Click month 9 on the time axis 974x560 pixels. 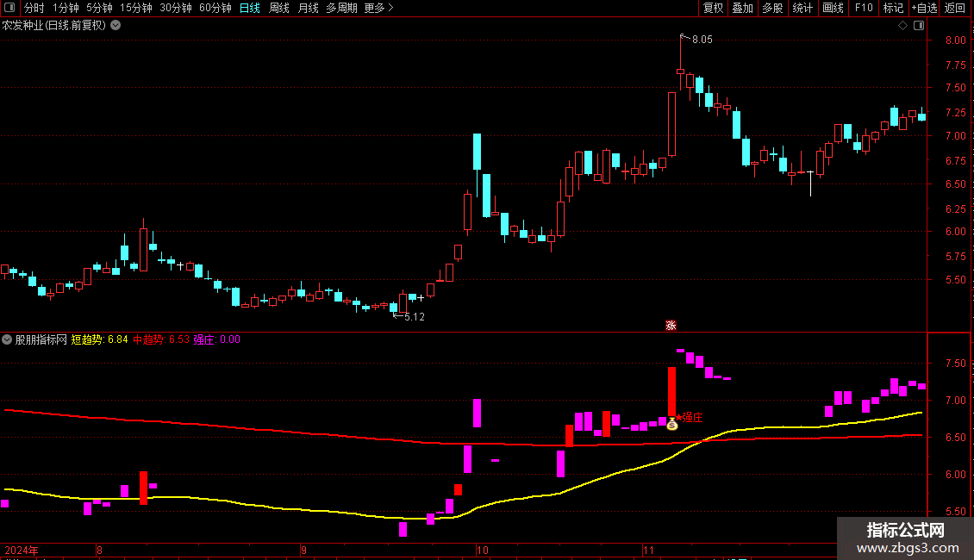coord(303,550)
